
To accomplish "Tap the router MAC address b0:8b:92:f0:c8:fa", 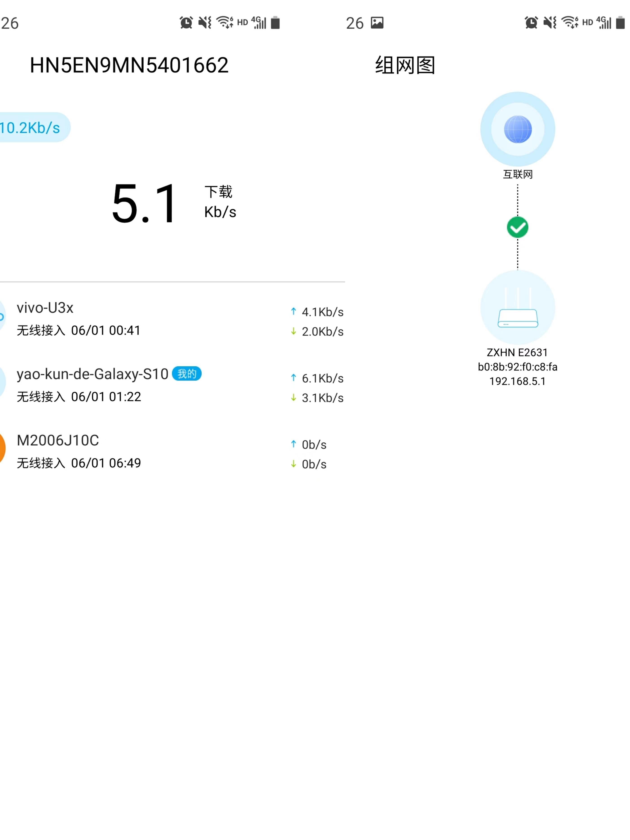I will 517,367.
